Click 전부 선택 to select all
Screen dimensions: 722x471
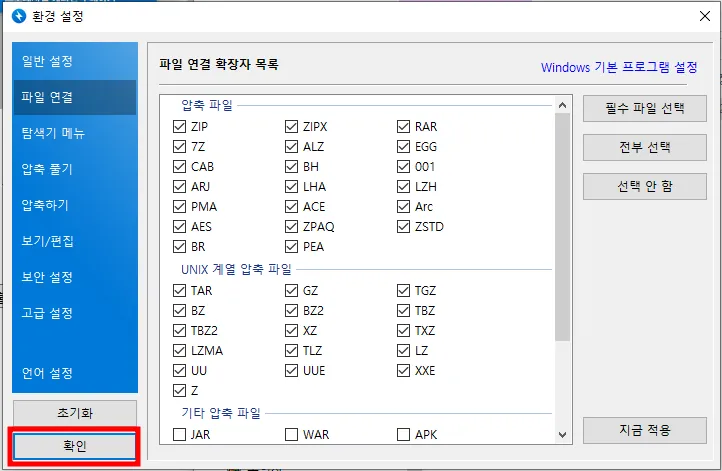point(645,147)
